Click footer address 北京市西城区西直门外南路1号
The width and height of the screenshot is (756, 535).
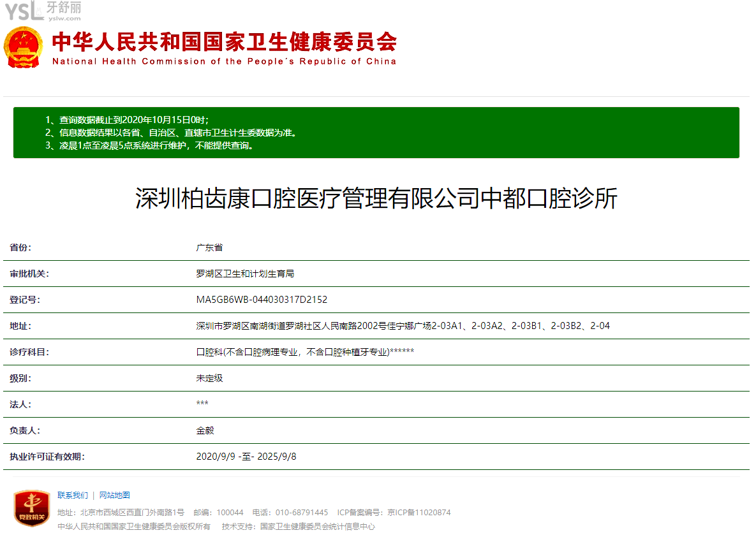132,512
